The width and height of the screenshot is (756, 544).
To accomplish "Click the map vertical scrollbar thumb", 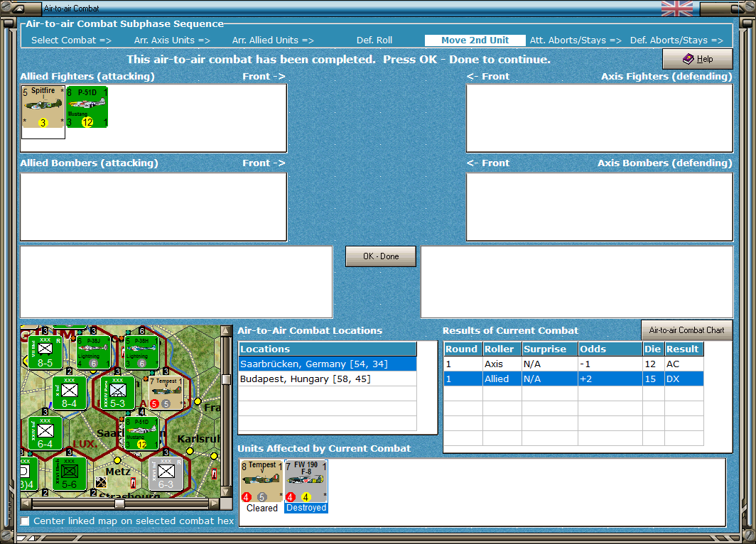I will (226, 379).
